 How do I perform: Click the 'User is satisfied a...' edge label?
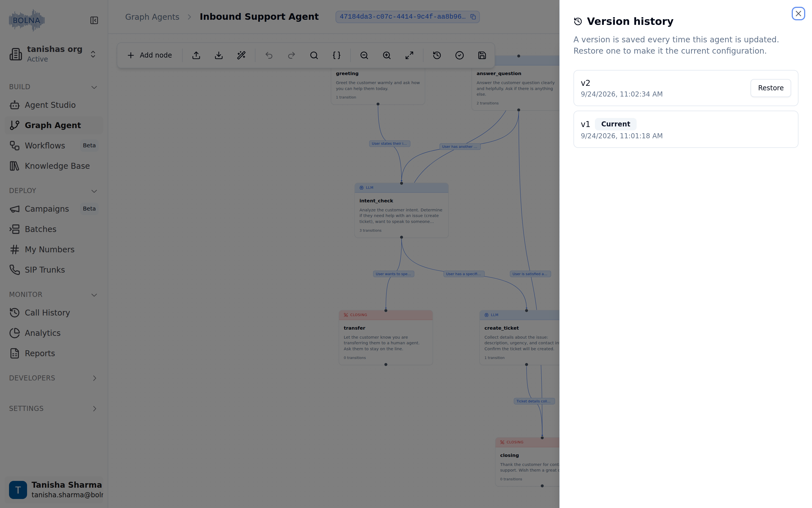[x=531, y=274]
